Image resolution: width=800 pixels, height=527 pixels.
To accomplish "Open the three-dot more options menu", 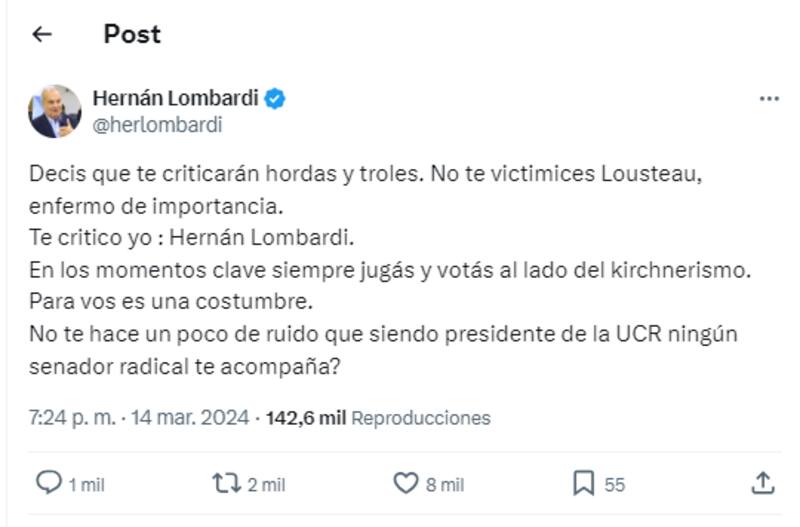I will click(768, 99).
